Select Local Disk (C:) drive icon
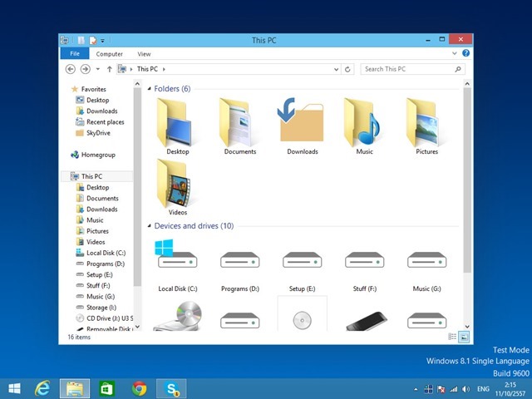532x399 pixels. pyautogui.click(x=177, y=265)
